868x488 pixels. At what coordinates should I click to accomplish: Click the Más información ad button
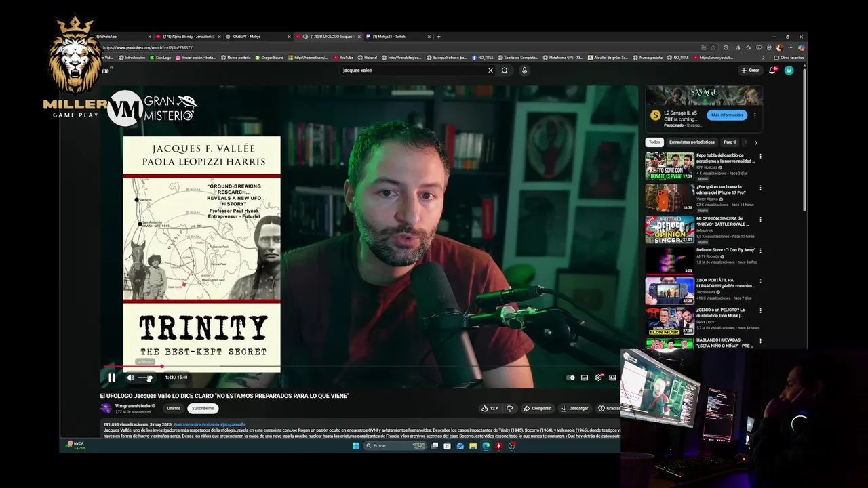[727, 115]
